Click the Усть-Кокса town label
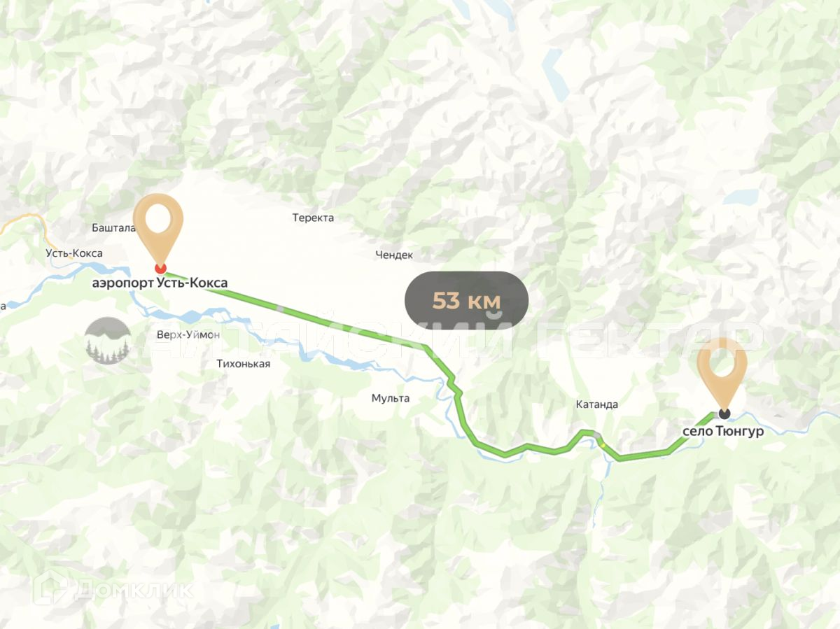Viewport: 840px width, 629px height. click(74, 253)
